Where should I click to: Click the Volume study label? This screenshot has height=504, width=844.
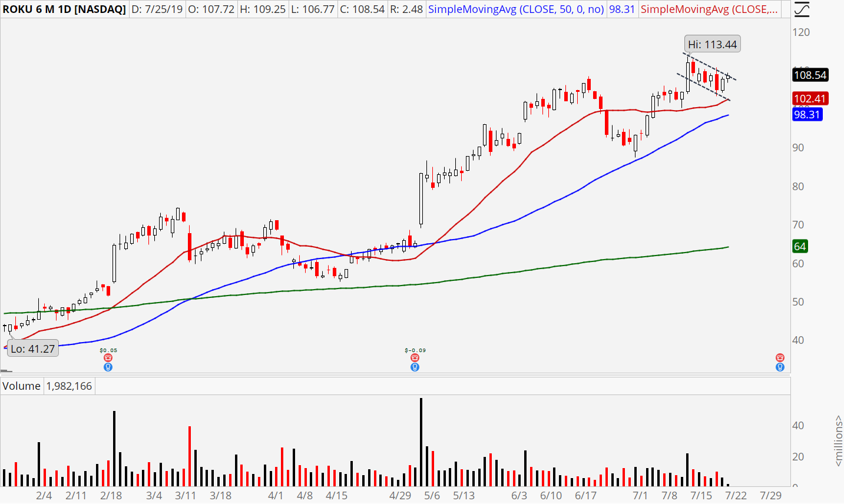(x=22, y=386)
